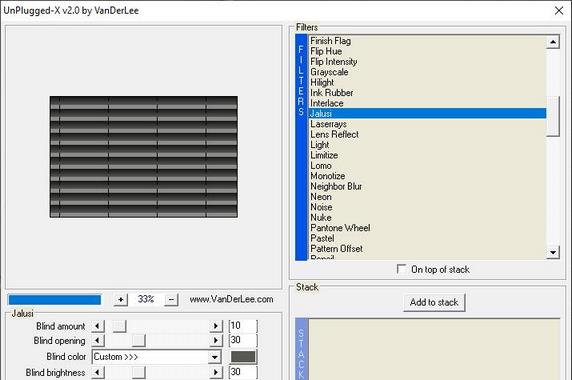Open the Blind color dropdown

(215, 357)
